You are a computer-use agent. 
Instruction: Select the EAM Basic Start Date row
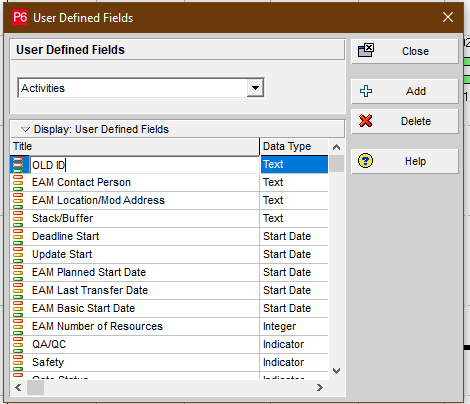click(169, 309)
